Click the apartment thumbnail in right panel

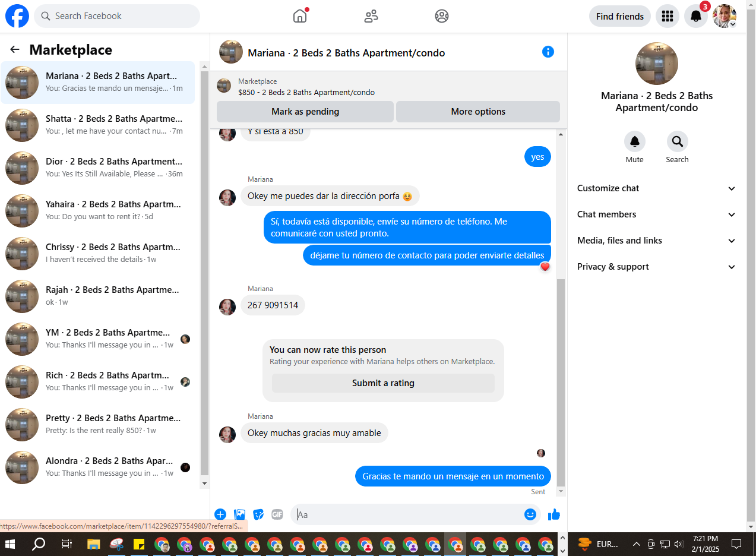657,64
